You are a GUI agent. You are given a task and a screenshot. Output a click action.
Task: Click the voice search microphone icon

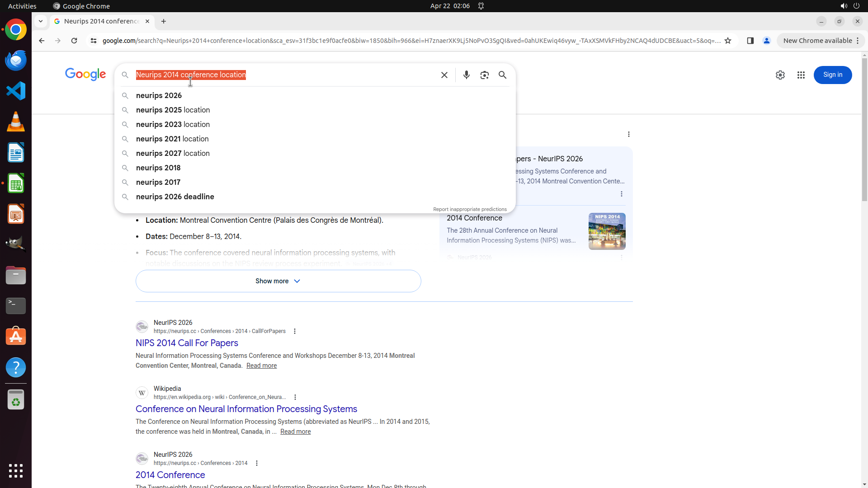coord(466,75)
